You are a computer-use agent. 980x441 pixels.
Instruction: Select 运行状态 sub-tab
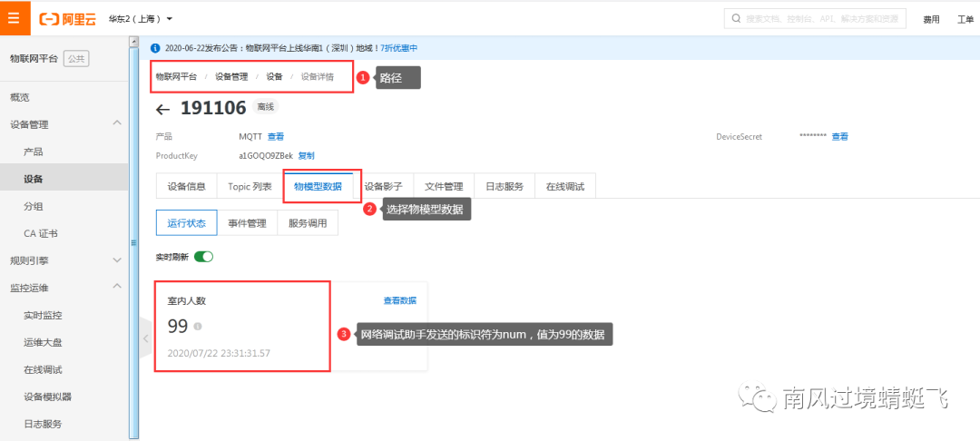(x=186, y=223)
